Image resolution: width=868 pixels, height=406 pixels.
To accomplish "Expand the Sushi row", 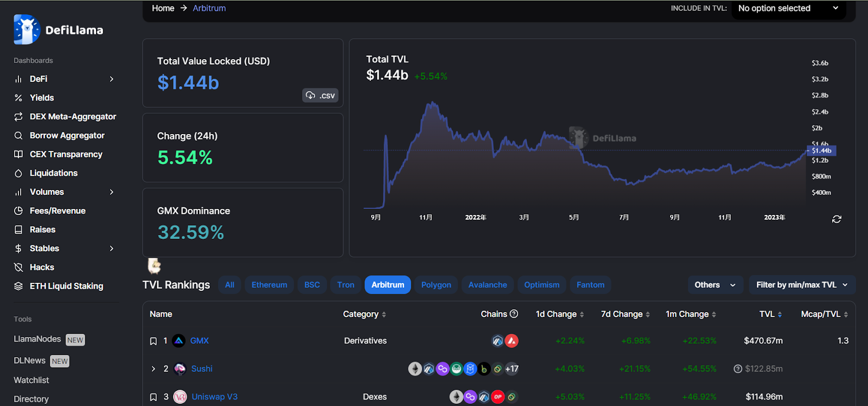I will click(x=154, y=369).
